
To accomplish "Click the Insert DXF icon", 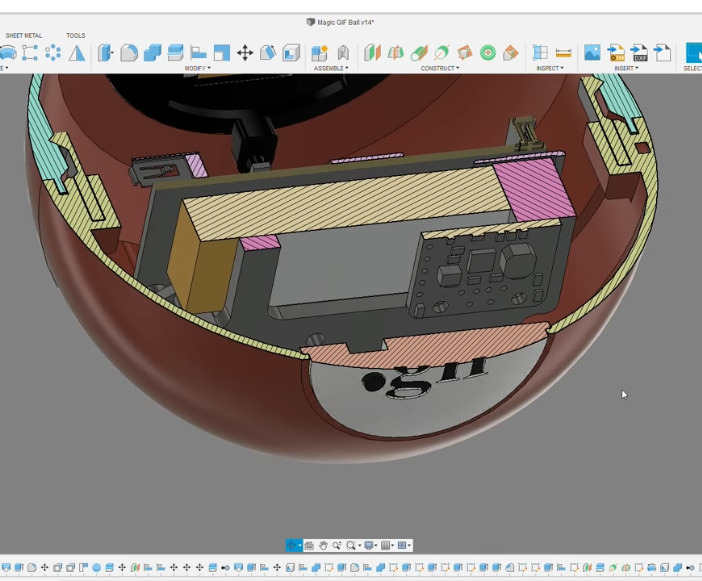I will pos(640,53).
